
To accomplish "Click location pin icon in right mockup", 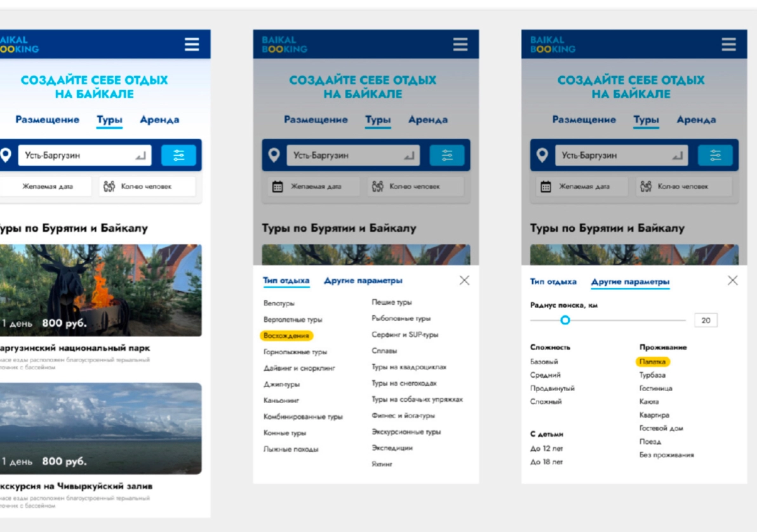I will click(x=542, y=155).
